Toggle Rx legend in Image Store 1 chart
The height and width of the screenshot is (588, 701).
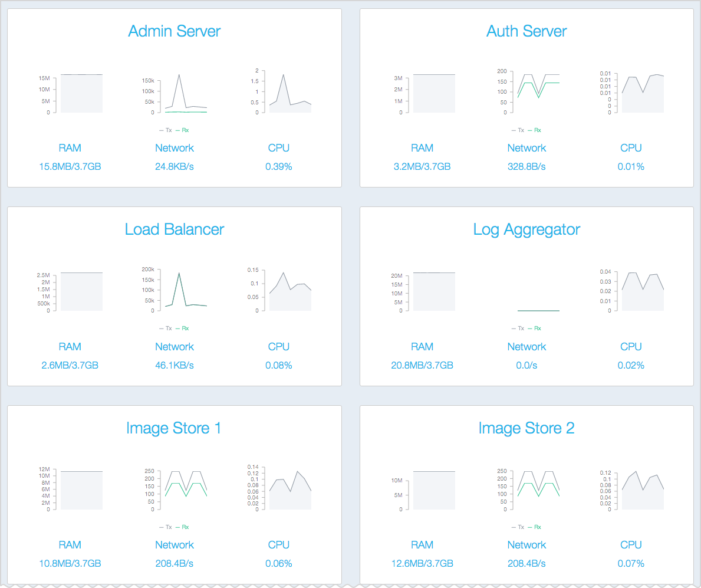pos(182,527)
